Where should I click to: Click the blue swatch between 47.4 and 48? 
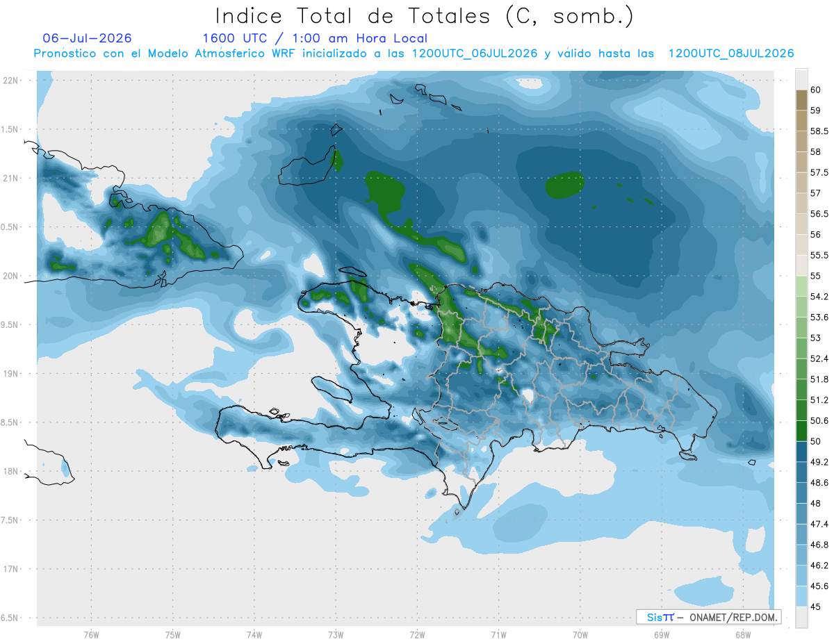[x=801, y=513]
